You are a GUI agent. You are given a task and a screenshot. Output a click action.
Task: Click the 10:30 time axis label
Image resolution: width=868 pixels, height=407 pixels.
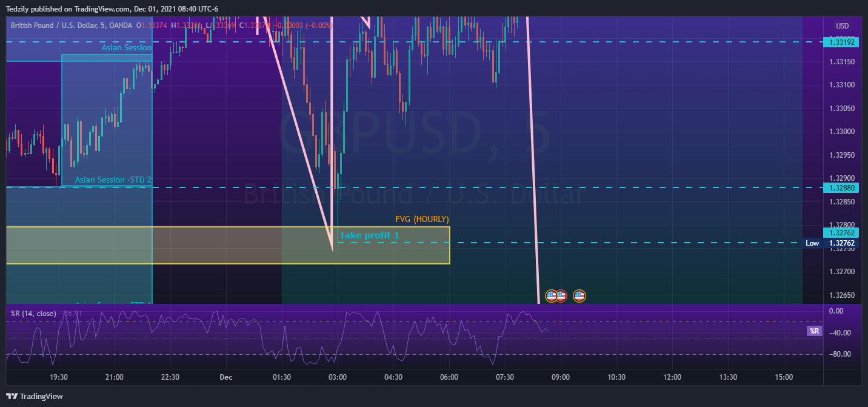pyautogui.click(x=616, y=377)
